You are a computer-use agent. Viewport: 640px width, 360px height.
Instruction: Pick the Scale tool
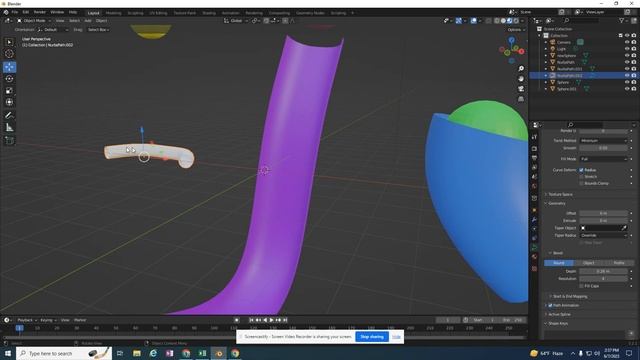pos(9,91)
